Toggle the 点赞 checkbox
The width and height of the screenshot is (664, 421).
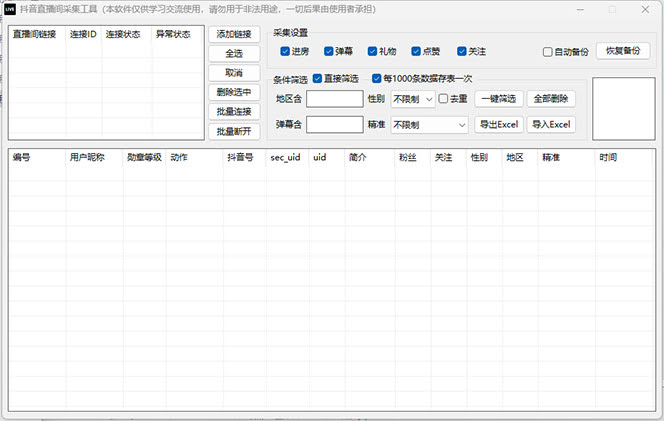[417, 51]
